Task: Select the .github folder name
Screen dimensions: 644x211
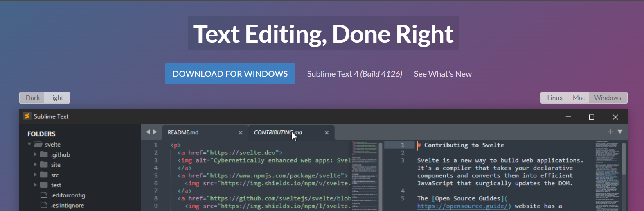Action: point(61,154)
